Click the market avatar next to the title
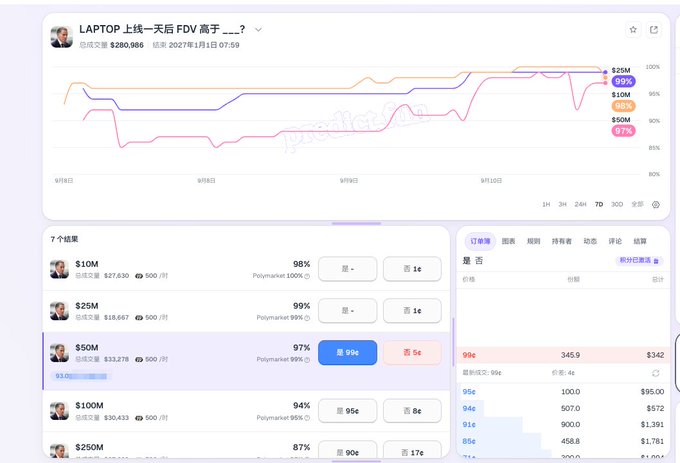Screen dimensions: 680x463 tap(61, 36)
